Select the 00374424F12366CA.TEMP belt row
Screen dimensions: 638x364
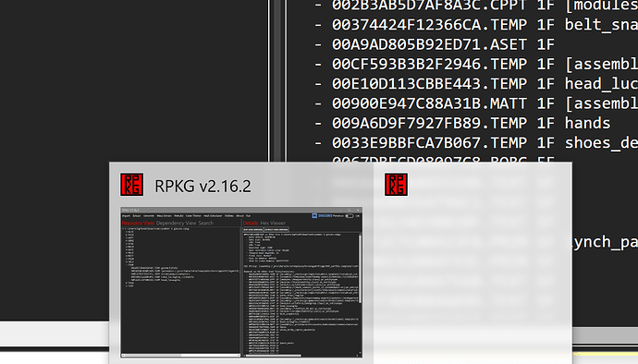[x=476, y=25]
